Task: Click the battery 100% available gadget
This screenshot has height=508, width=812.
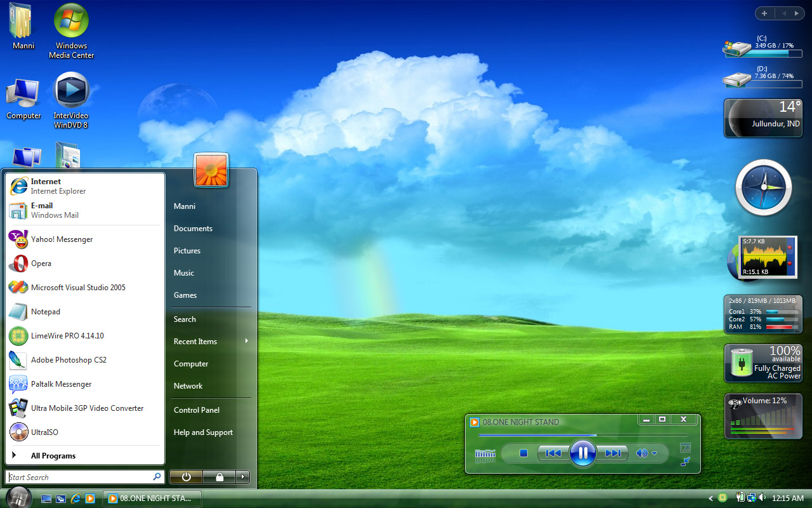Action: [763, 363]
